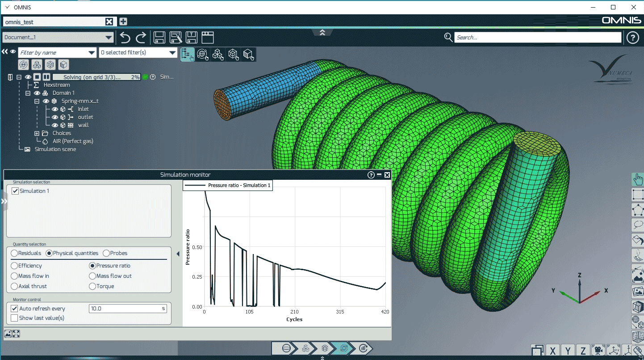
Task: Select the Mass flow in quantity
Action: pyautogui.click(x=14, y=276)
